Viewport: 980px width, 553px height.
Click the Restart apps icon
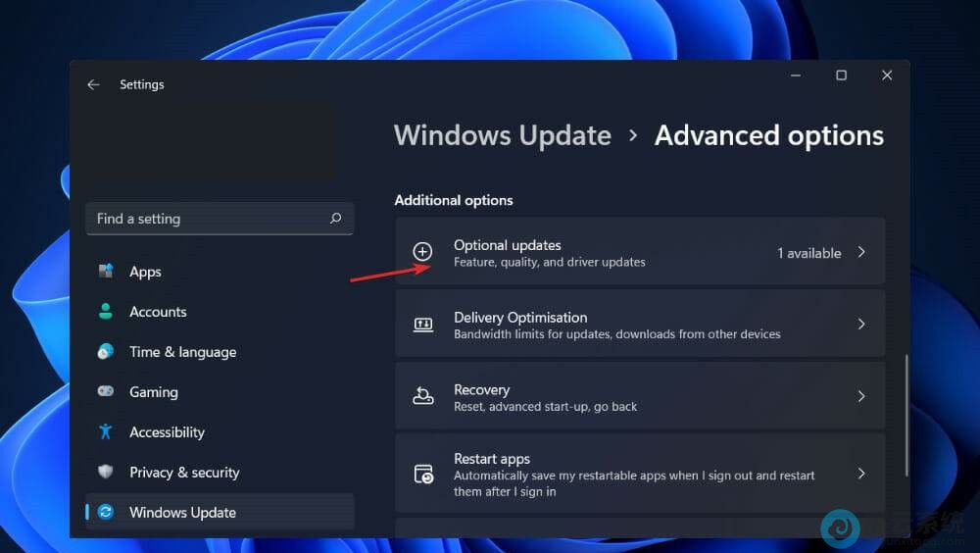[x=423, y=474]
